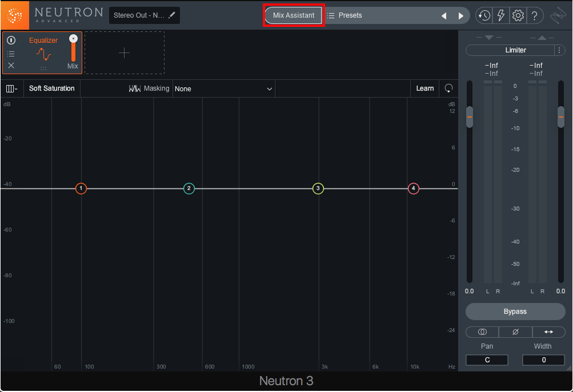
Task: Toggle invert phase icon
Action: [x=516, y=332]
